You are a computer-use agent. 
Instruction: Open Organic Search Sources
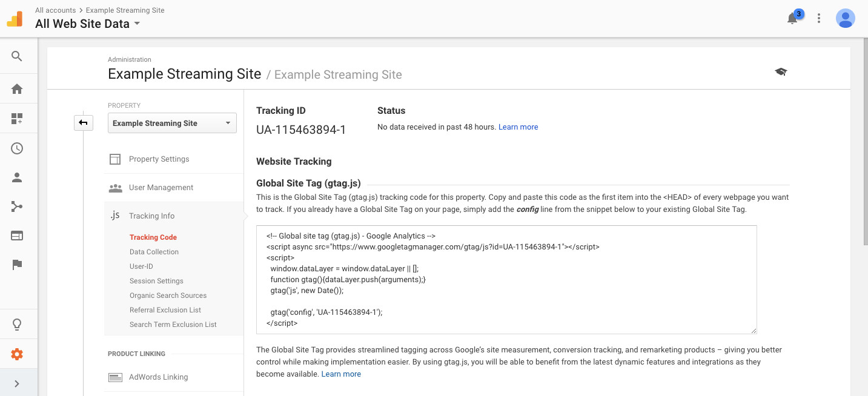[168, 295]
